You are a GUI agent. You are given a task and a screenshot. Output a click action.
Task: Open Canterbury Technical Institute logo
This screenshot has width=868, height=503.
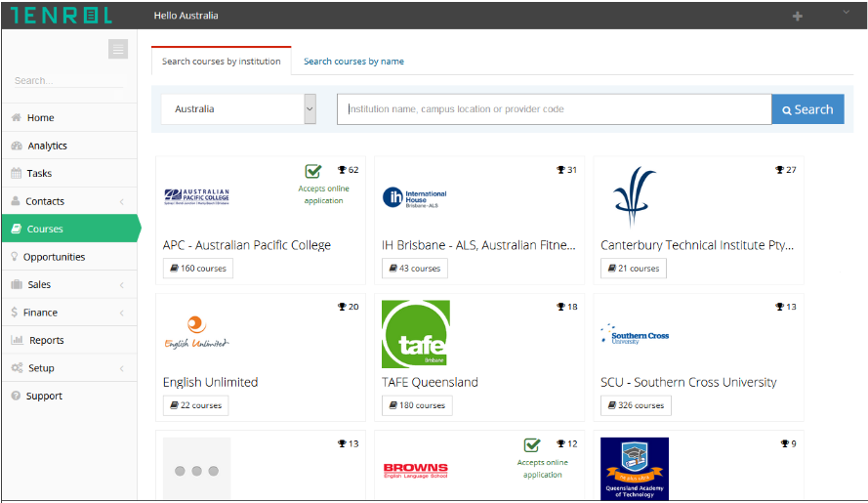click(635, 196)
